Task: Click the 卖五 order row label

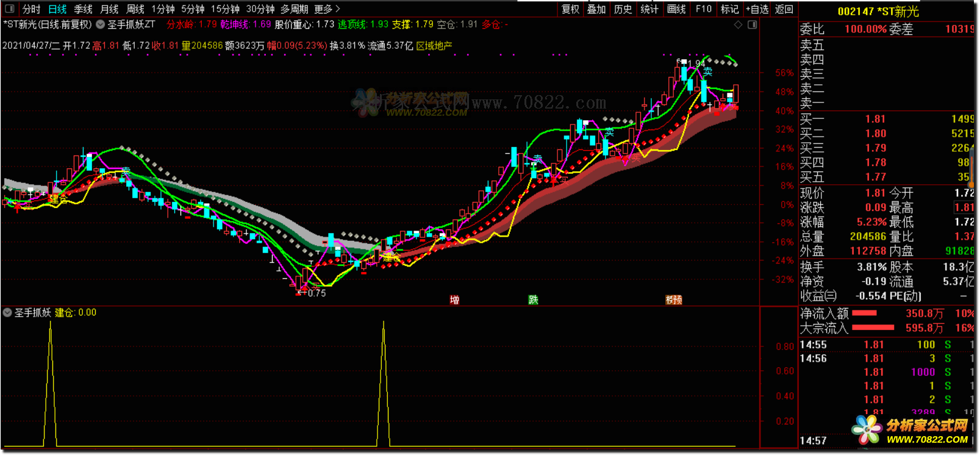Action: coord(812,45)
